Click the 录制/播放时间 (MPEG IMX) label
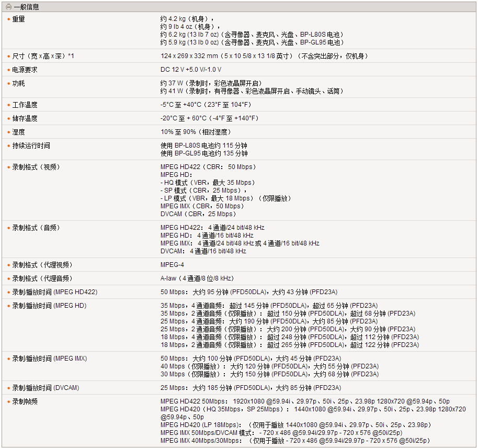This screenshot has width=478, height=448. click(x=49, y=359)
